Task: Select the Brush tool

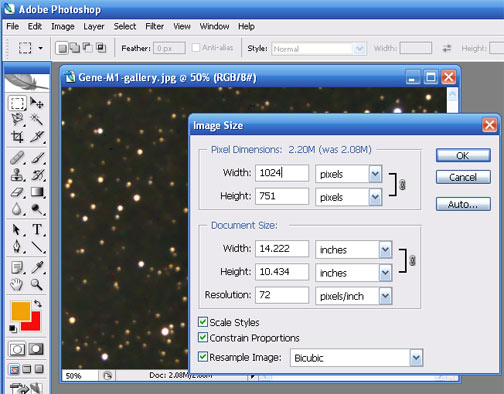Action: click(x=37, y=158)
